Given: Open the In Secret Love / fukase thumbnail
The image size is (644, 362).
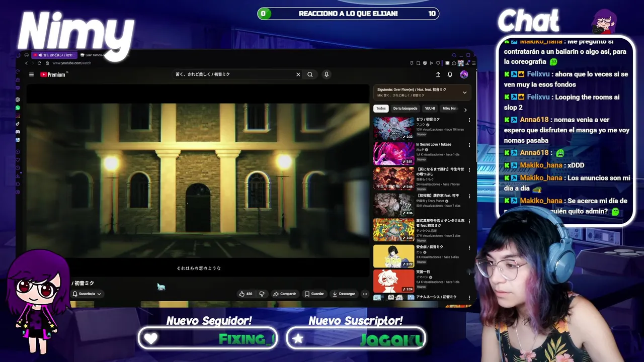Looking at the screenshot, I should point(393,153).
